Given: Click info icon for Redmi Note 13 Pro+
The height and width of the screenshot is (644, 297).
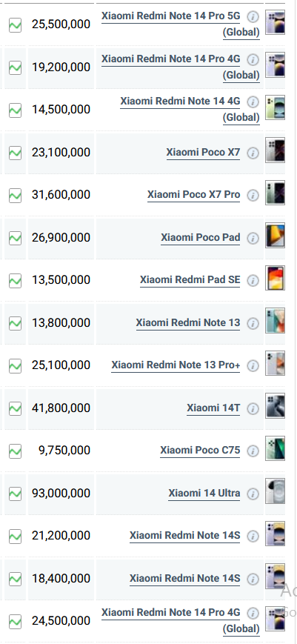Looking at the screenshot, I should coord(253,365).
